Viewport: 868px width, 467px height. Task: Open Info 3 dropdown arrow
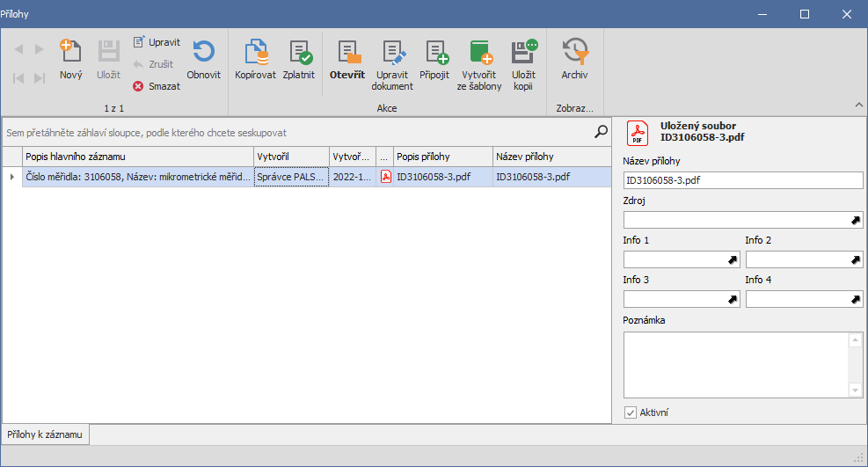[x=733, y=299]
